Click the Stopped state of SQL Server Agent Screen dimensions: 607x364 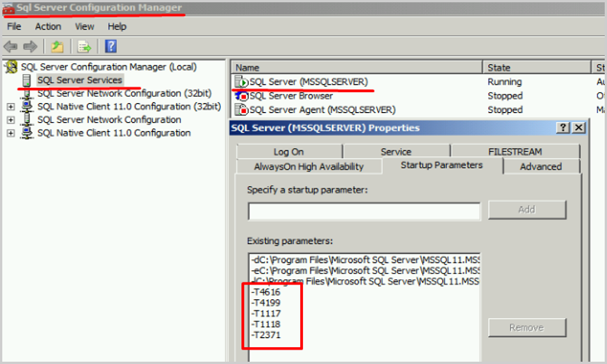click(505, 109)
